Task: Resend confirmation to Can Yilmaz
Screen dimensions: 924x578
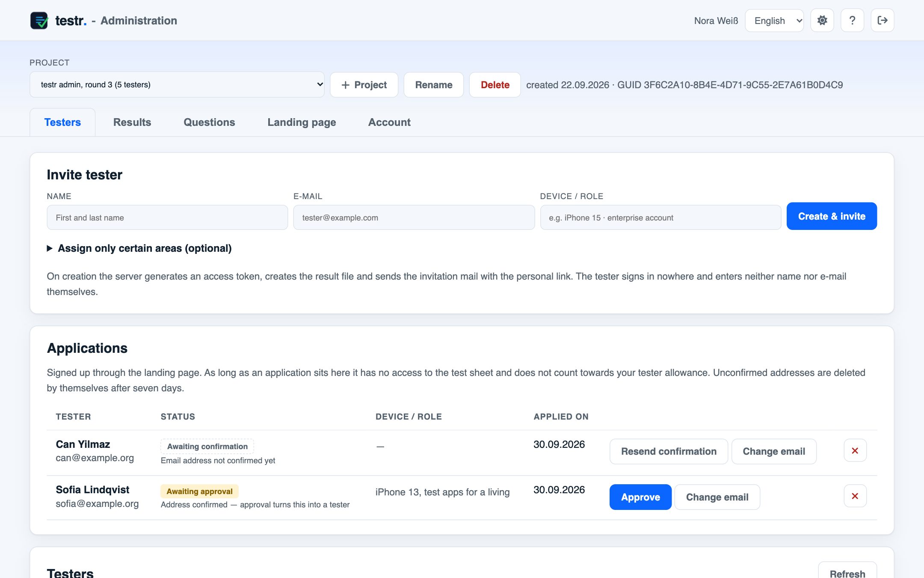Action: (x=669, y=451)
